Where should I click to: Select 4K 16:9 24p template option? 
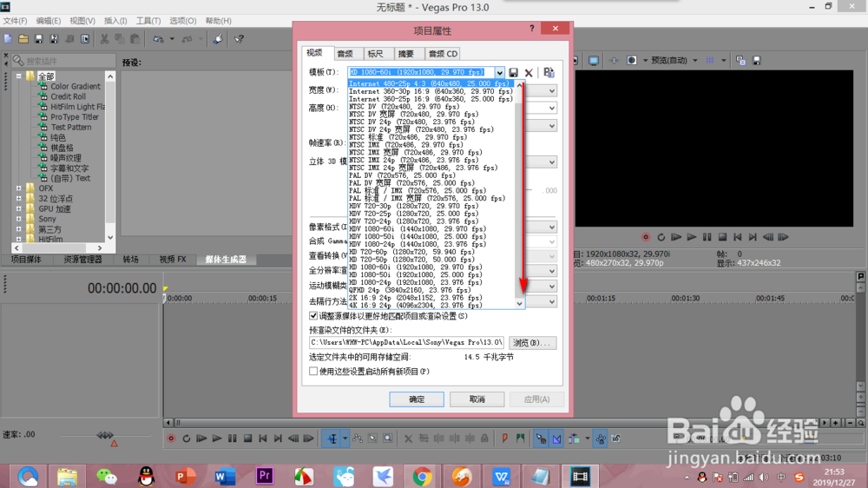click(x=415, y=305)
